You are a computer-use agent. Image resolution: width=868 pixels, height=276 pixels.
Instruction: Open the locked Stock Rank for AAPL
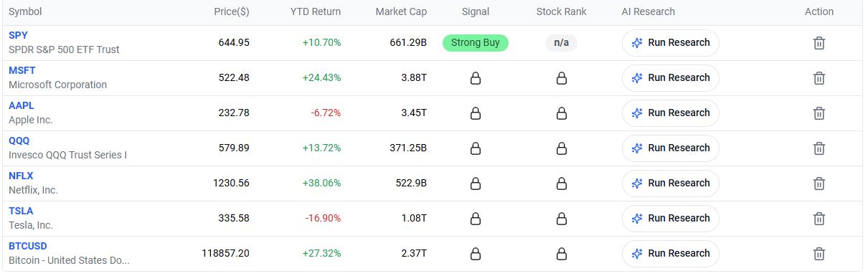pos(562,113)
